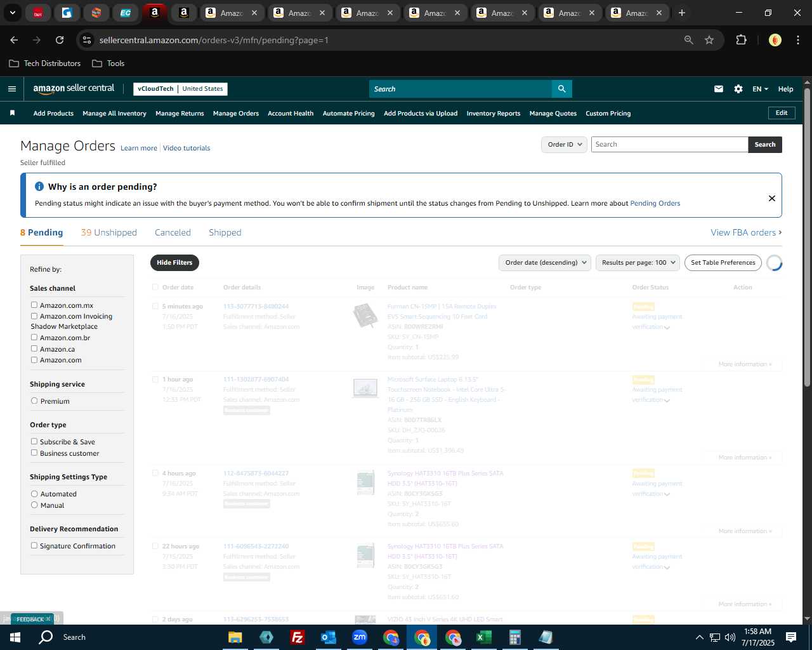Open the EN language dropdown
This screenshot has width=812, height=650.
coord(760,89)
